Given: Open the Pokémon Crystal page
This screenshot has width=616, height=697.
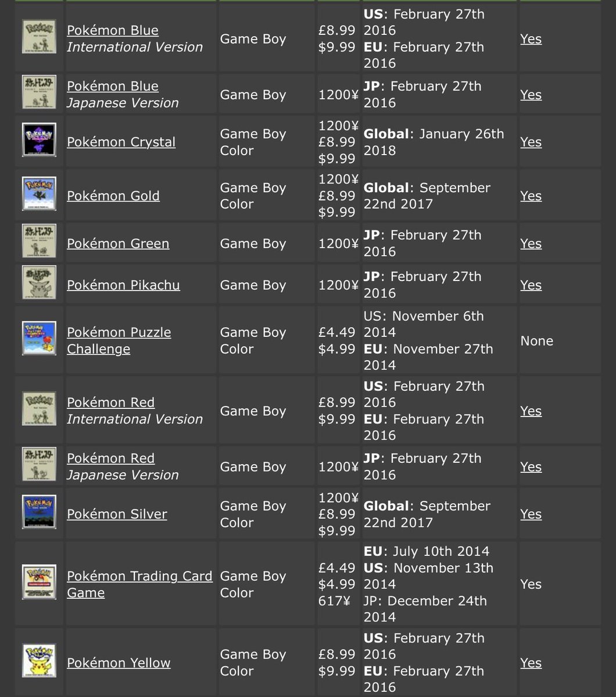Looking at the screenshot, I should [121, 142].
